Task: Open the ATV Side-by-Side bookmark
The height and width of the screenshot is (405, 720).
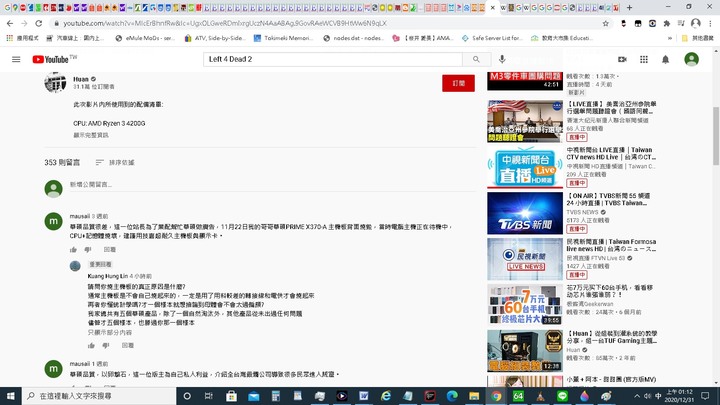Action: pyautogui.click(x=215, y=38)
